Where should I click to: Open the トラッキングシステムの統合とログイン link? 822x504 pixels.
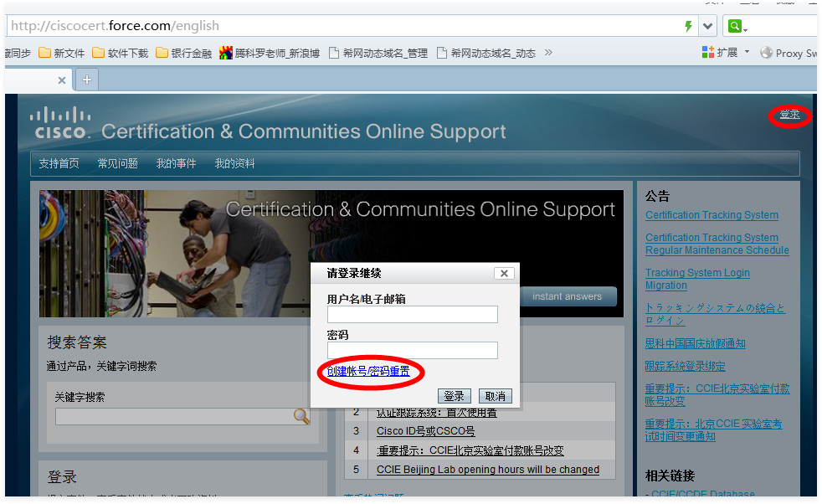(x=715, y=314)
